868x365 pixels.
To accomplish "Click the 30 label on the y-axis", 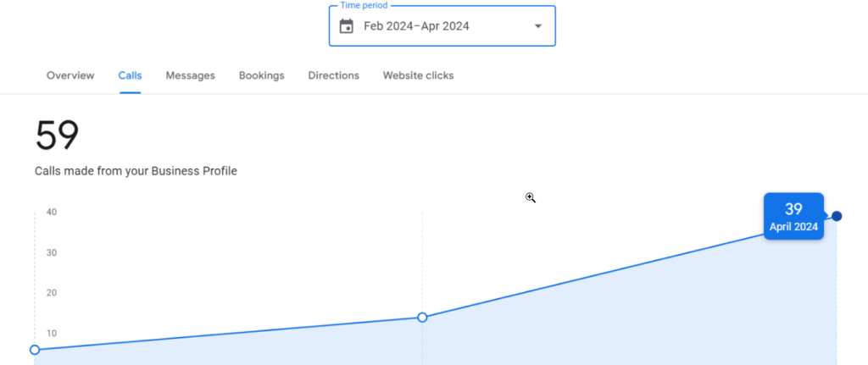I will (x=52, y=252).
